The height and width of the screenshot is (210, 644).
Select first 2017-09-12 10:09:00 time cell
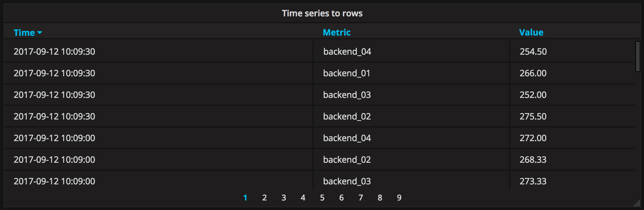point(55,138)
